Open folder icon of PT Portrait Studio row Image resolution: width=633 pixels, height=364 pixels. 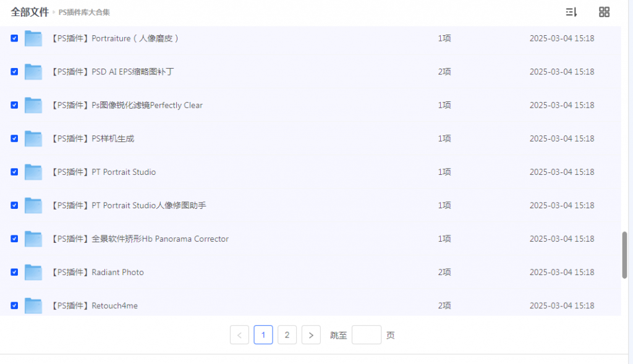pyautogui.click(x=33, y=172)
